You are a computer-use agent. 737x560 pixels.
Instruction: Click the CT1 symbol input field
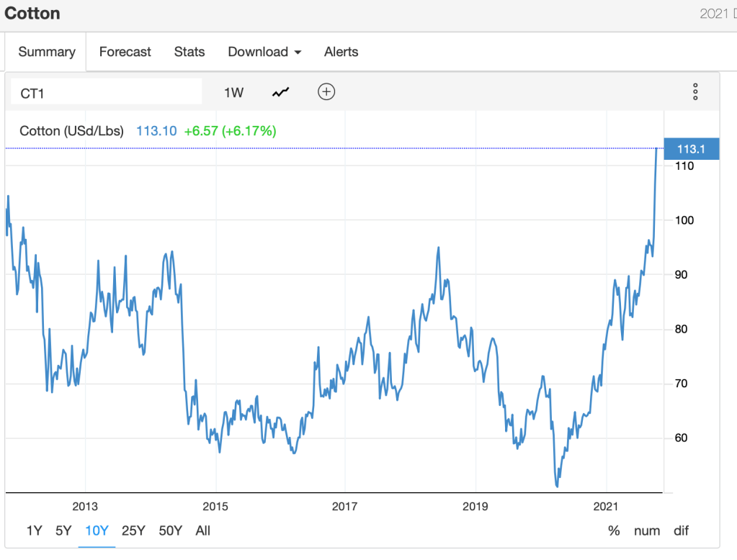click(x=106, y=92)
